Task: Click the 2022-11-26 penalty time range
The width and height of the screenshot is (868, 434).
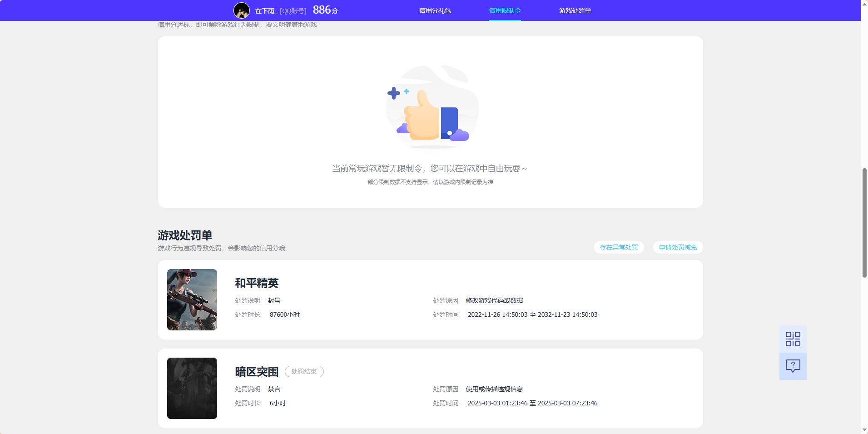Action: 532,314
